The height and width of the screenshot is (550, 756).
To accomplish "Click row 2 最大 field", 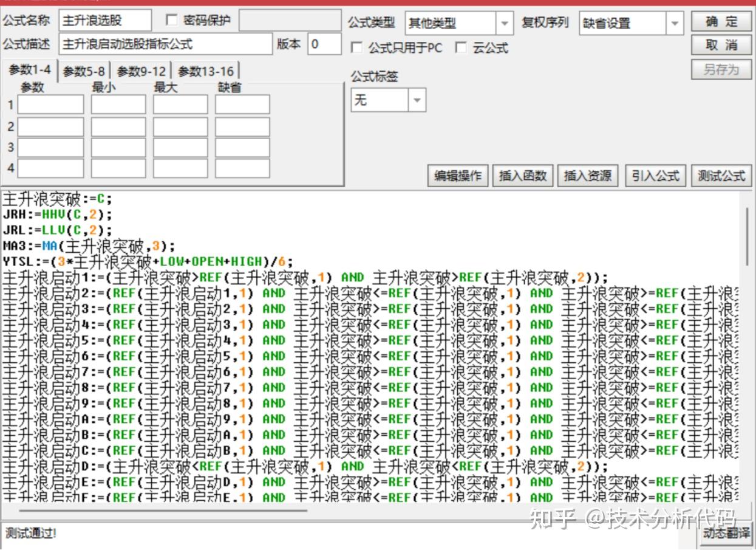I will pyautogui.click(x=180, y=126).
